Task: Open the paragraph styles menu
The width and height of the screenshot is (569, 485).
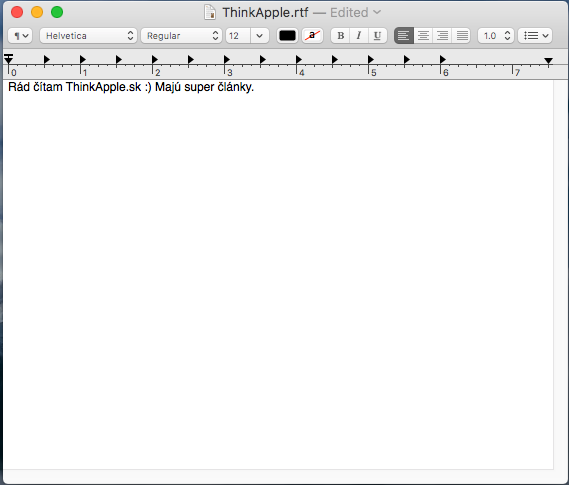Action: click(x=20, y=36)
